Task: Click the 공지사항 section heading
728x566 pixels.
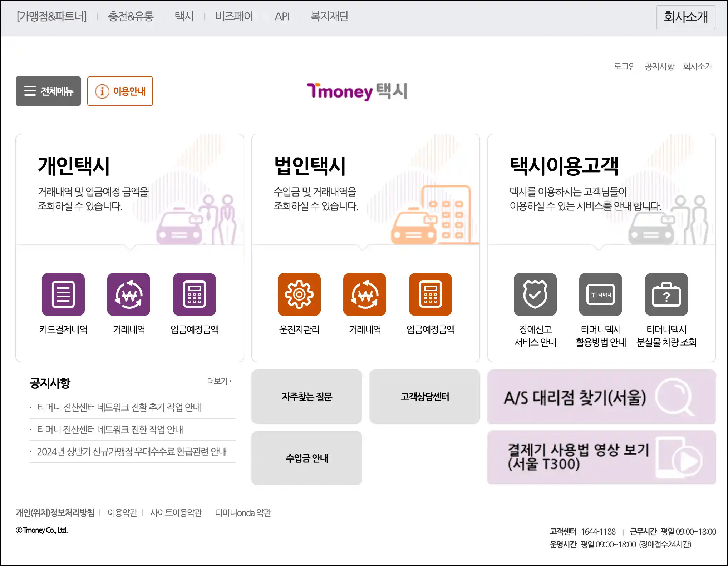Action: click(x=50, y=383)
